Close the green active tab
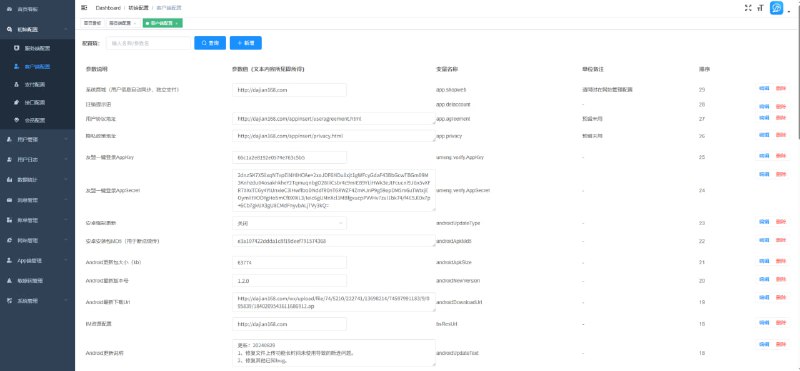 pyautogui.click(x=177, y=23)
